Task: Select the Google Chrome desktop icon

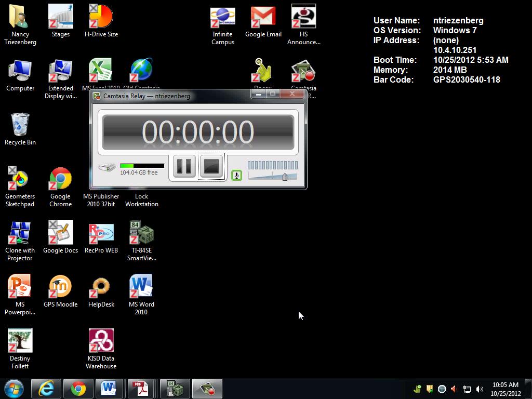Action: tap(60, 187)
